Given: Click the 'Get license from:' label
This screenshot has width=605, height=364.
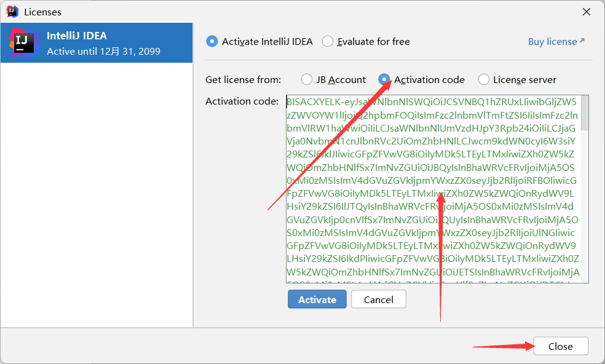Looking at the screenshot, I should click(243, 79).
